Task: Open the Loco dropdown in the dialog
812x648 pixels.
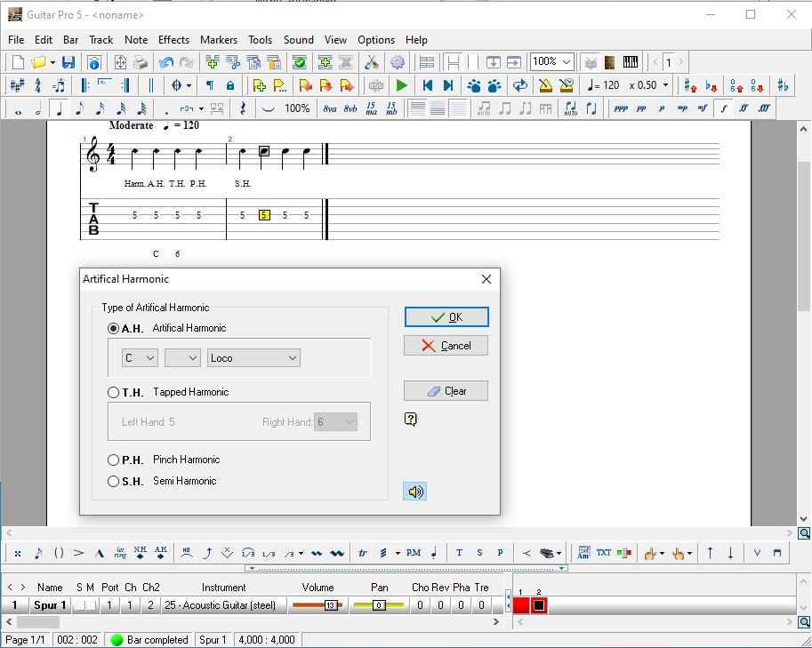Action: click(253, 356)
